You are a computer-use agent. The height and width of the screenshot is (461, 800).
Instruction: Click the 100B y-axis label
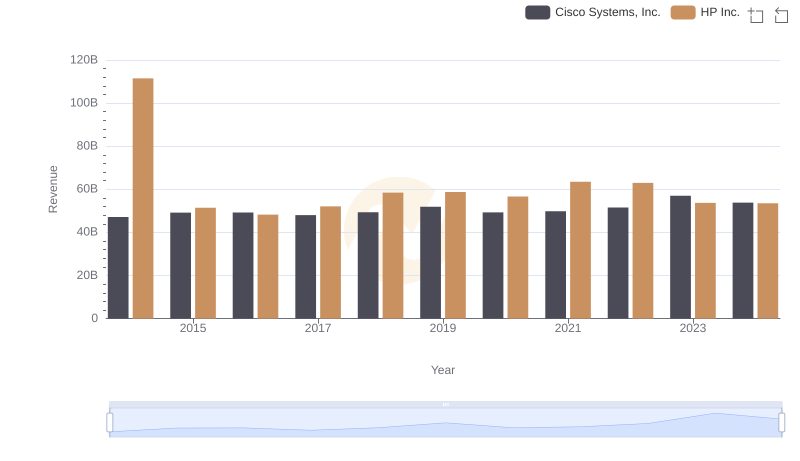click(x=84, y=103)
